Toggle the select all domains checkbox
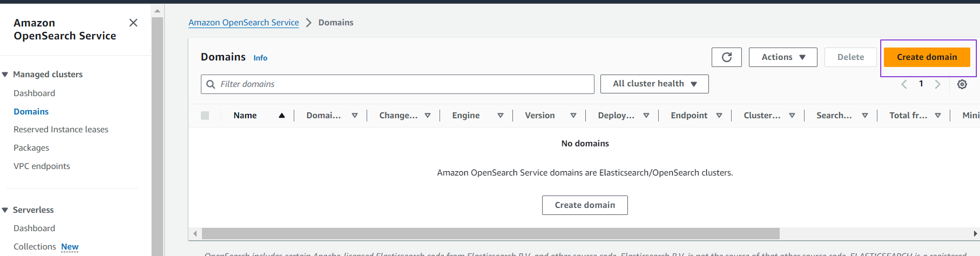 point(205,116)
